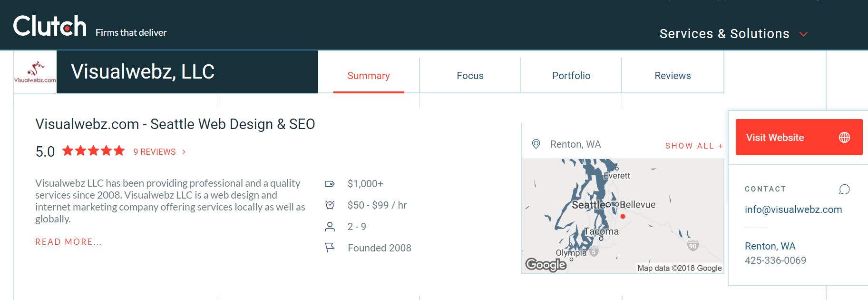Click the Clutch logo in the header
Screen dimensions: 868x300
click(50, 26)
